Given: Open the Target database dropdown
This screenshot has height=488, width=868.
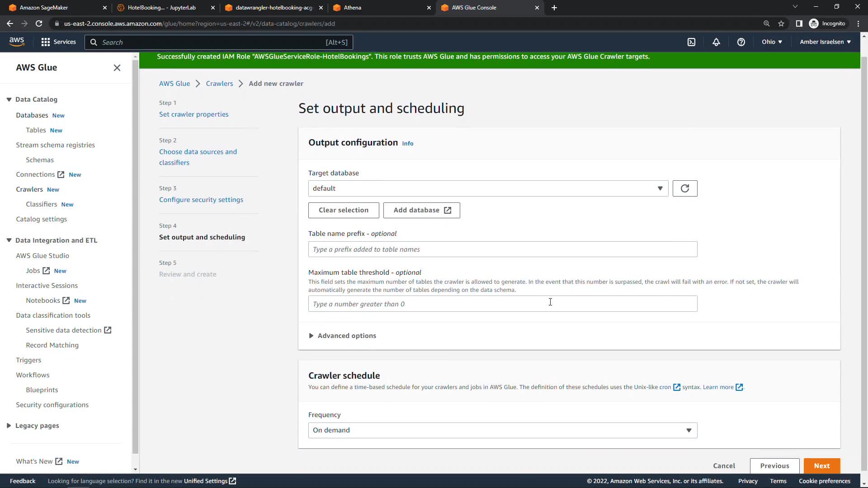Looking at the screenshot, I should pos(488,188).
